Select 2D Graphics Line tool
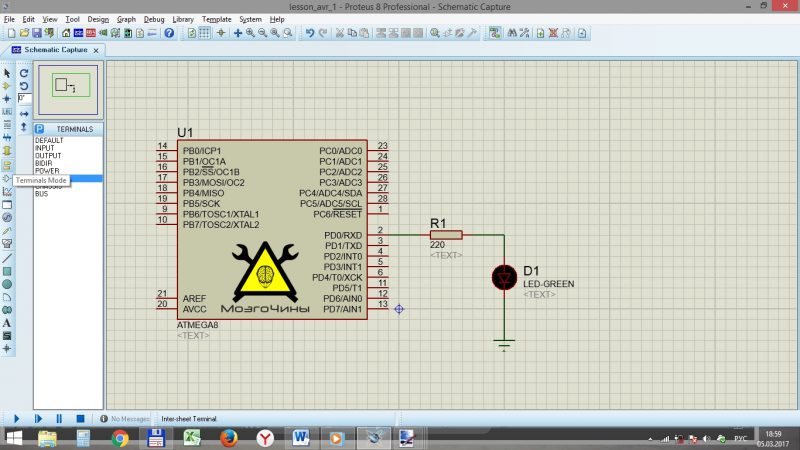The height and width of the screenshot is (450, 800). (x=7, y=258)
